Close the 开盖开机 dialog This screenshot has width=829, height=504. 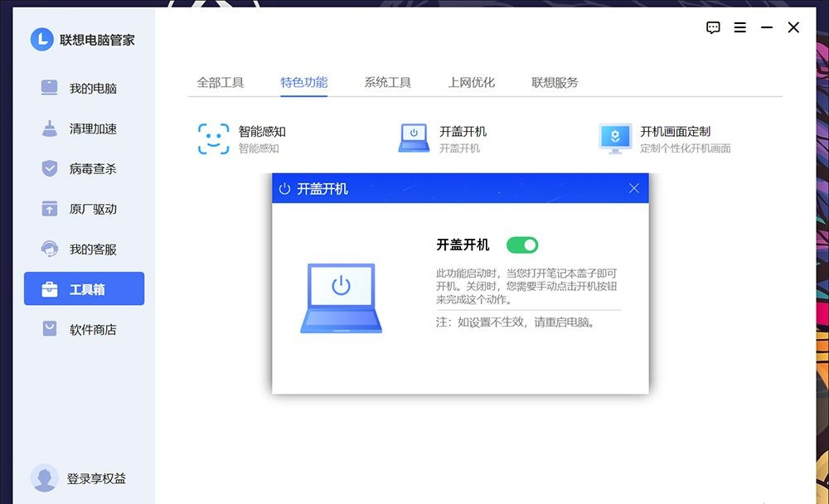tap(634, 188)
